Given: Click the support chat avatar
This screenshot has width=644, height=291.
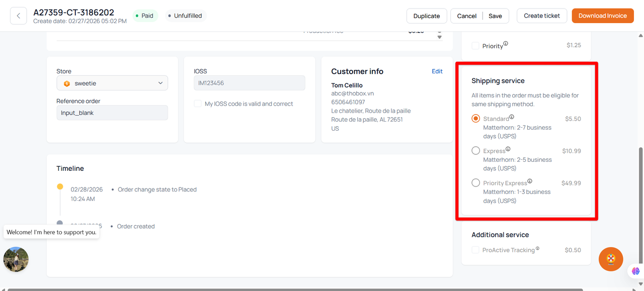Looking at the screenshot, I should [x=16, y=259].
